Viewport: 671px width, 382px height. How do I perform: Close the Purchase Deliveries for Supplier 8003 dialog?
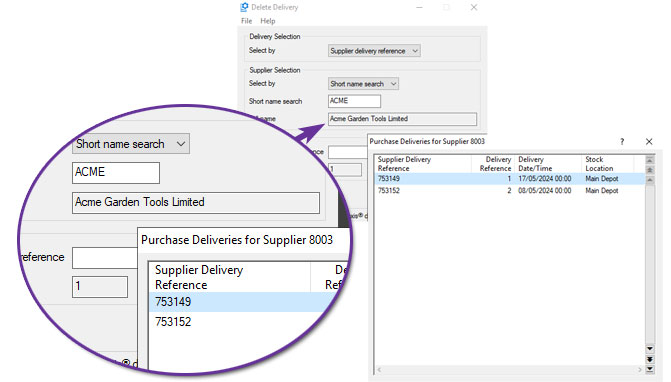click(649, 142)
